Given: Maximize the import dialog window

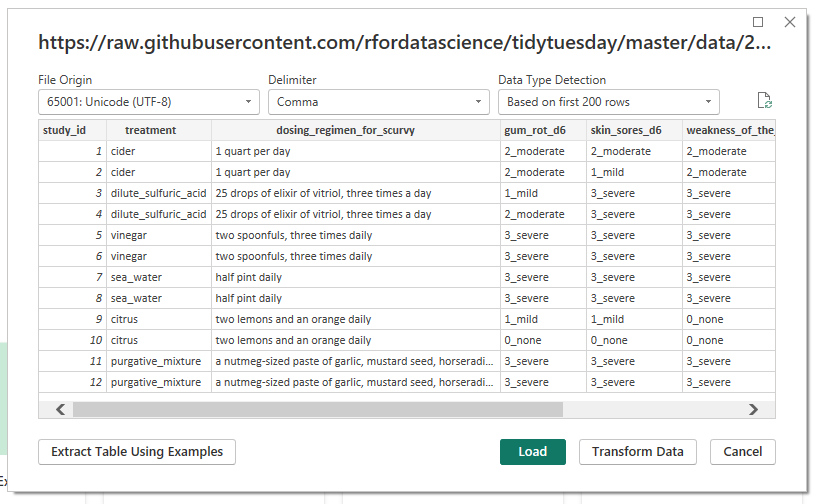Looking at the screenshot, I should click(x=758, y=22).
